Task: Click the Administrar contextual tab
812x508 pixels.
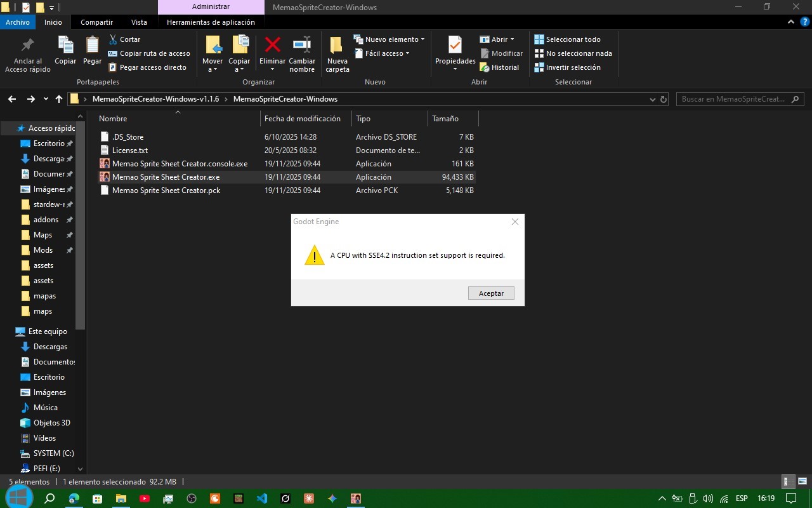Action: 211,7
